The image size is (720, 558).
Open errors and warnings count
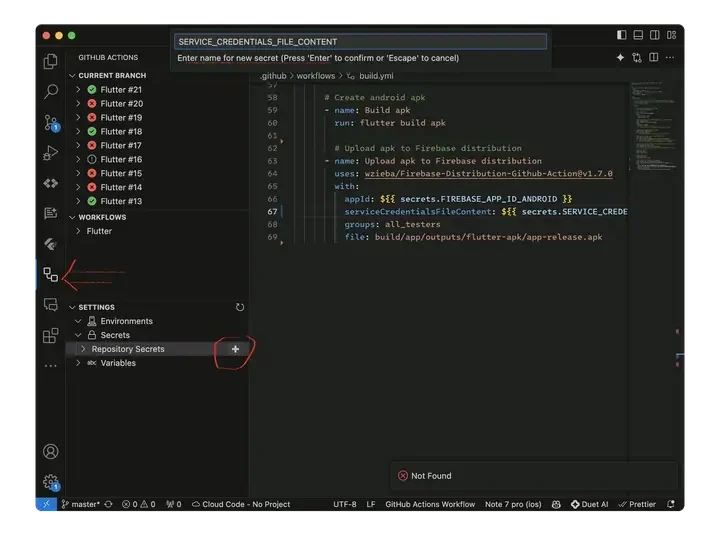139,504
